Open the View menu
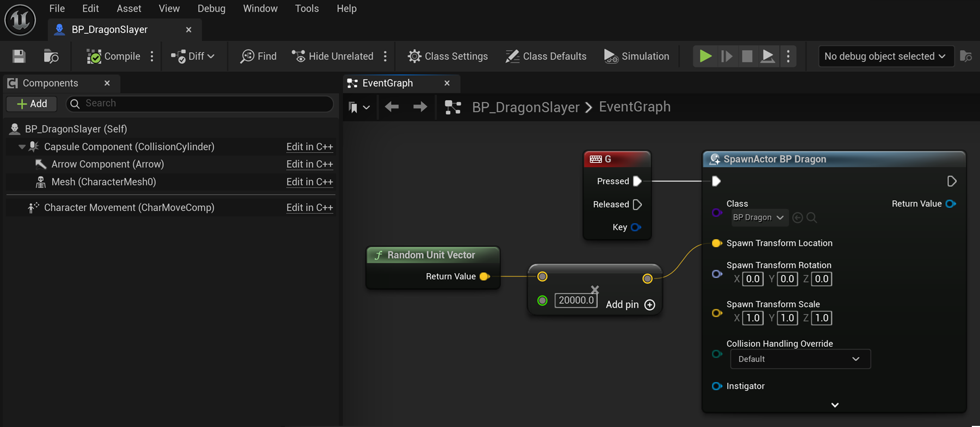Image resolution: width=980 pixels, height=427 pixels. coord(169,9)
